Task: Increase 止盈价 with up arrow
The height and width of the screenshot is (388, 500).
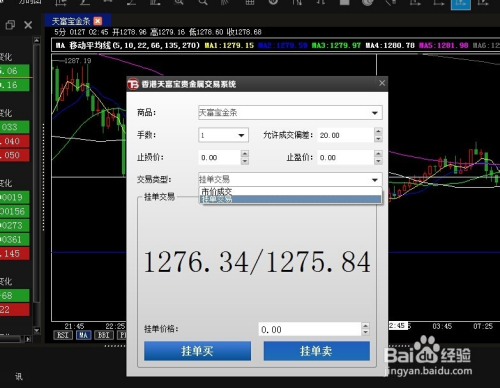Action: click(x=378, y=154)
